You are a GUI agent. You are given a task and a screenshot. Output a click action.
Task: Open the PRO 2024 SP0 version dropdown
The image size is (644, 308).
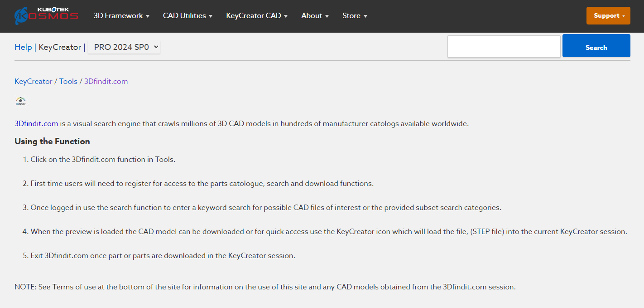tap(124, 47)
